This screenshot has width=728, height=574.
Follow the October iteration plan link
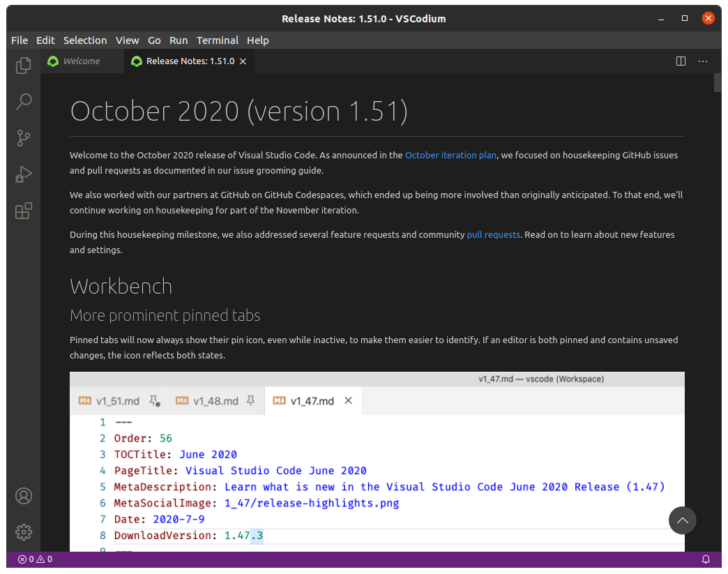pos(450,155)
